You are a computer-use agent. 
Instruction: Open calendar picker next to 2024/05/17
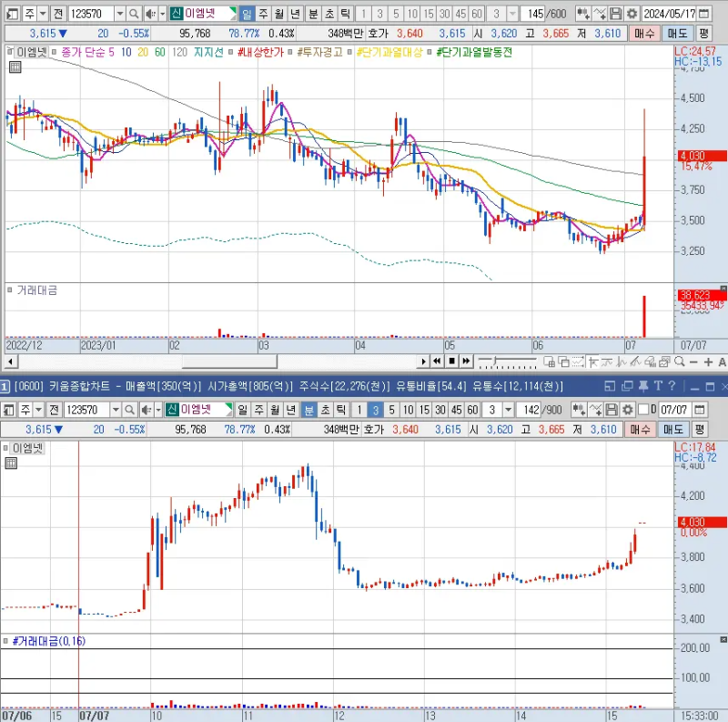704,14
